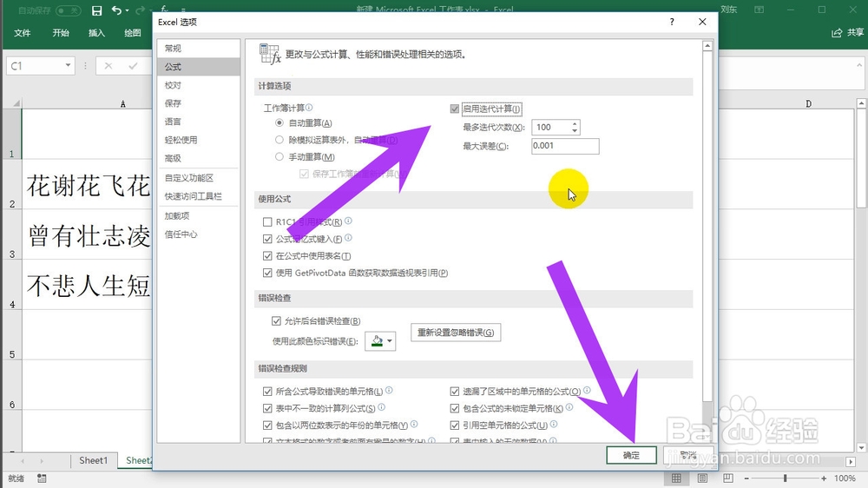Uncheck 在公式中使用表名 checkbox

point(267,256)
